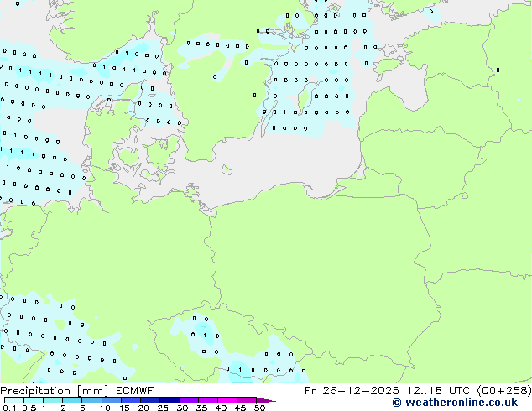This screenshot has height=411, width=532.
Task: Open the weatheronline.co.uk credit link
Action: pos(455,403)
